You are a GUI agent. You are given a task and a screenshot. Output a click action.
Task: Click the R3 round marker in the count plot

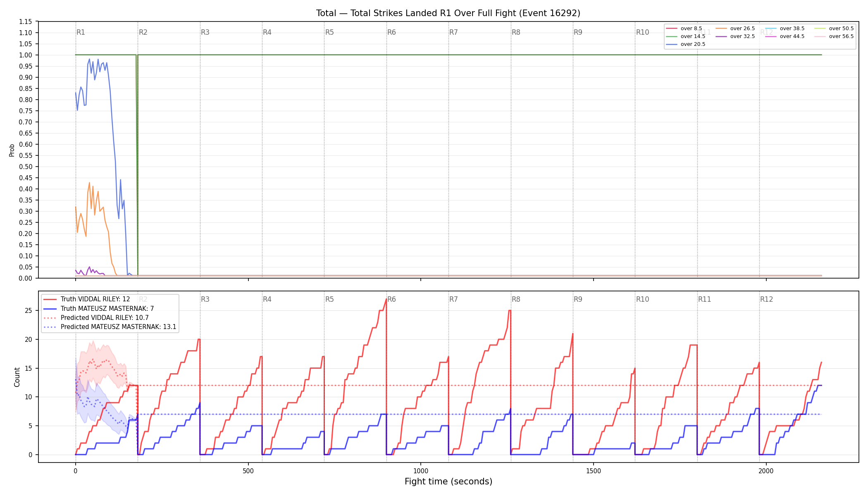[205, 299]
